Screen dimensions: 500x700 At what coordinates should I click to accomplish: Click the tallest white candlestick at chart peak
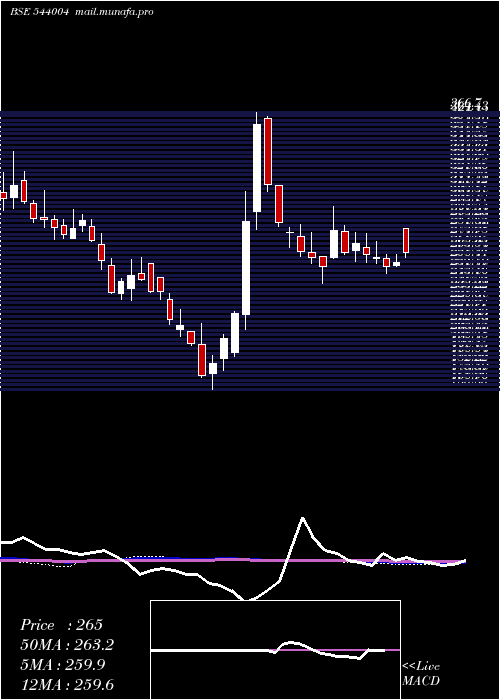point(257,168)
